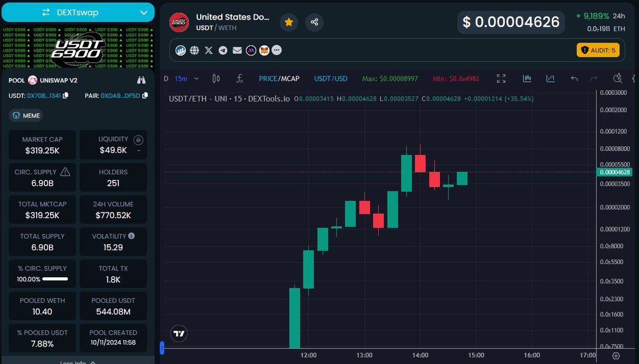The width and height of the screenshot is (639, 364).
Task: Open the project website globe icon
Action: (194, 51)
